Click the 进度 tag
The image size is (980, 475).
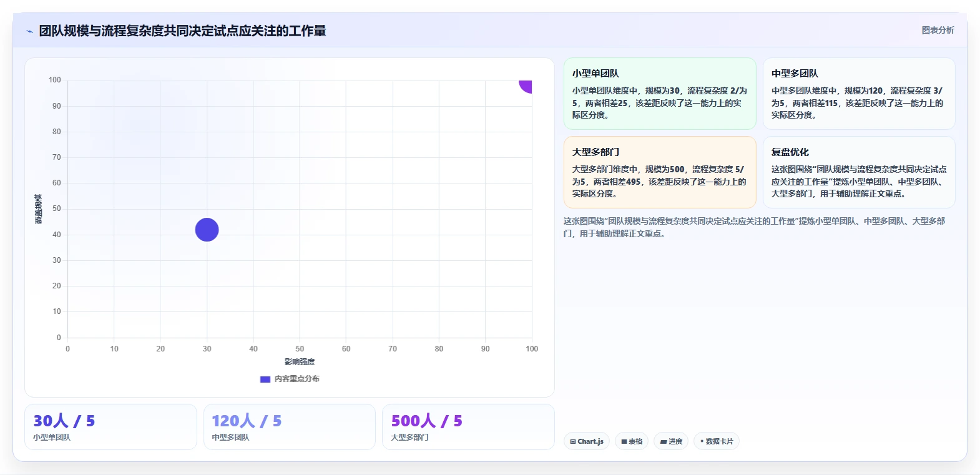[671, 441]
